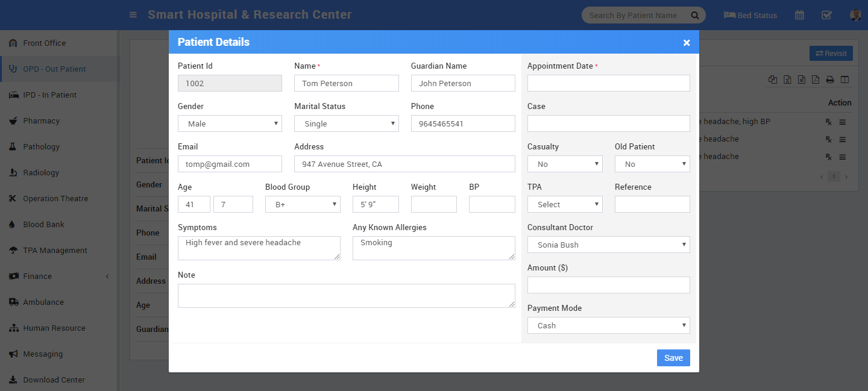
Task: Expand the Marital Status dropdown
Action: tap(346, 124)
